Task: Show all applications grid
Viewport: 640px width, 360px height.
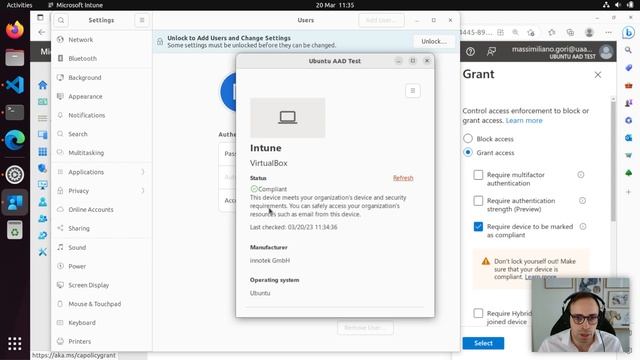Action: 15,344
